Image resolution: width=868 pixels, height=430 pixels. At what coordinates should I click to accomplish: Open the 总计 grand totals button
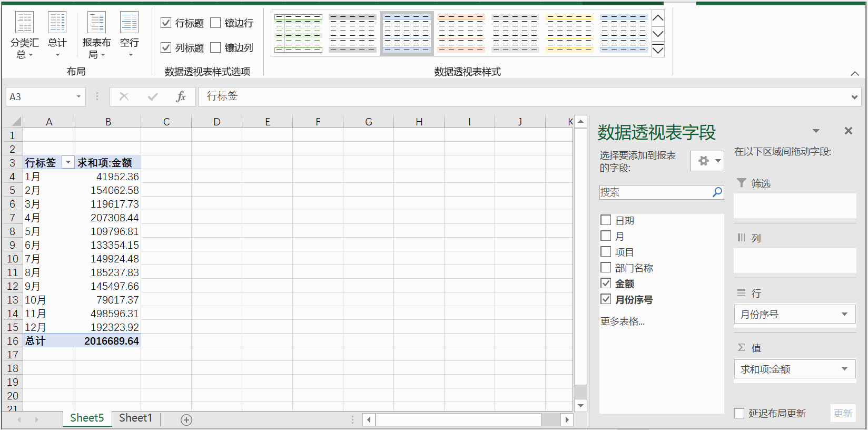click(57, 35)
